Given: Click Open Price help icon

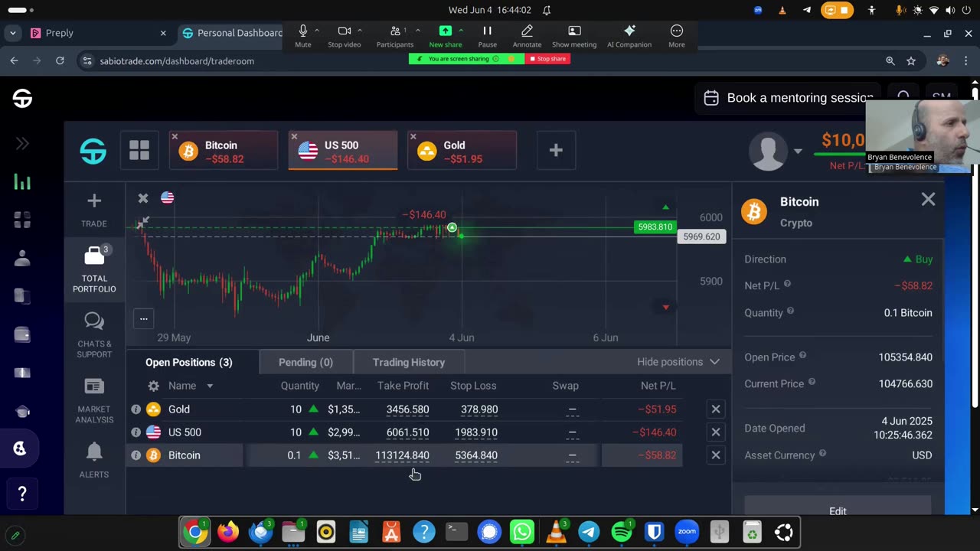Looking at the screenshot, I should click(x=802, y=356).
